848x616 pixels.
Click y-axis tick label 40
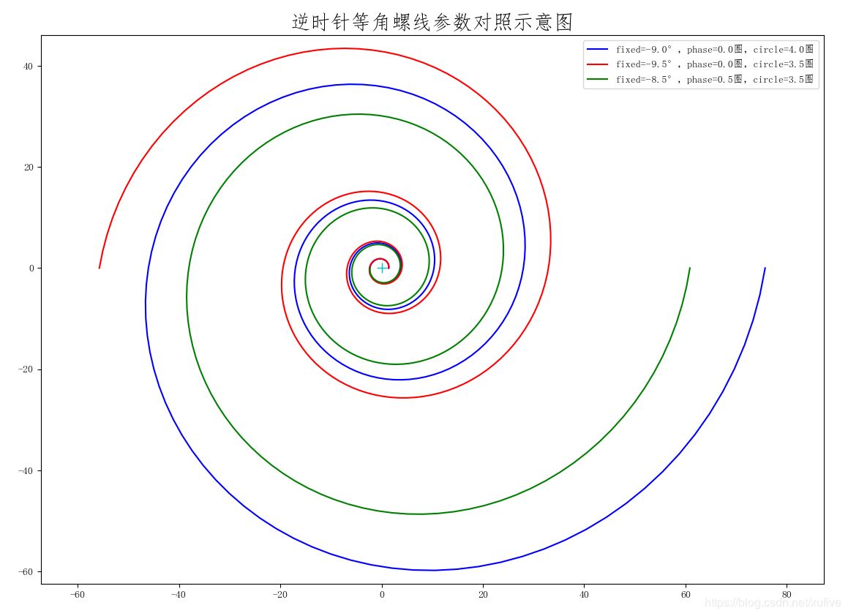click(28, 66)
